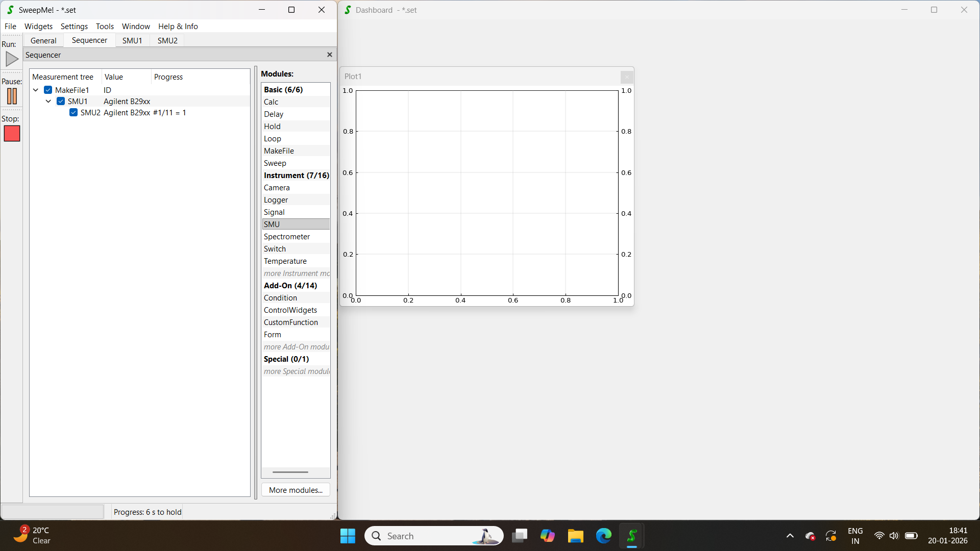Close the Sequencer panel
This screenshot has width=980, height=551.
coord(329,55)
